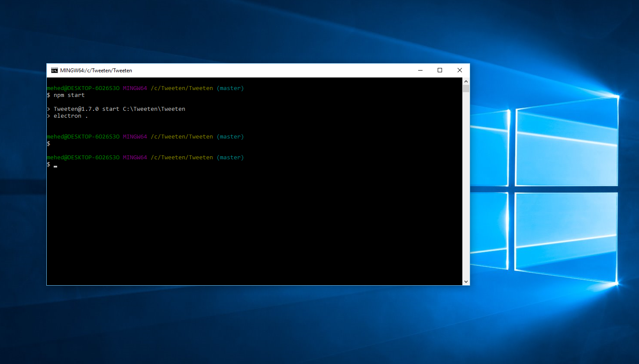This screenshot has width=639, height=364.
Task: Open the window system menu via terminal icon
Action: pyautogui.click(x=54, y=70)
